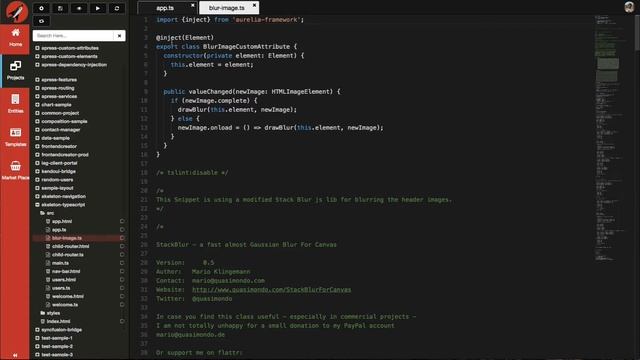Click the third toolbar button beside save
Screen dimensions: 640x360
pos(79,8)
